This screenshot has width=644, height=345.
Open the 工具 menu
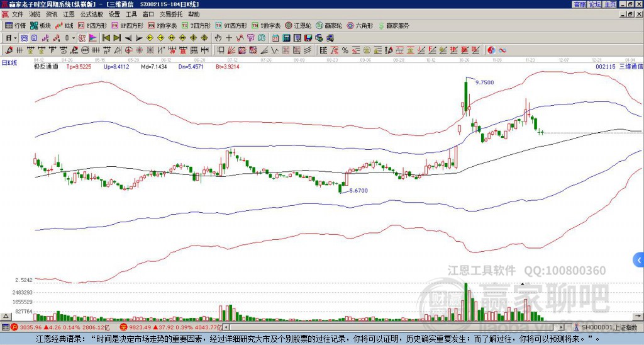[131, 14]
